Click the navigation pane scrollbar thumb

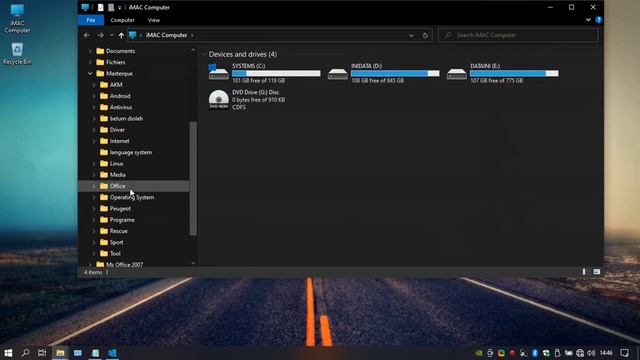[x=193, y=178]
